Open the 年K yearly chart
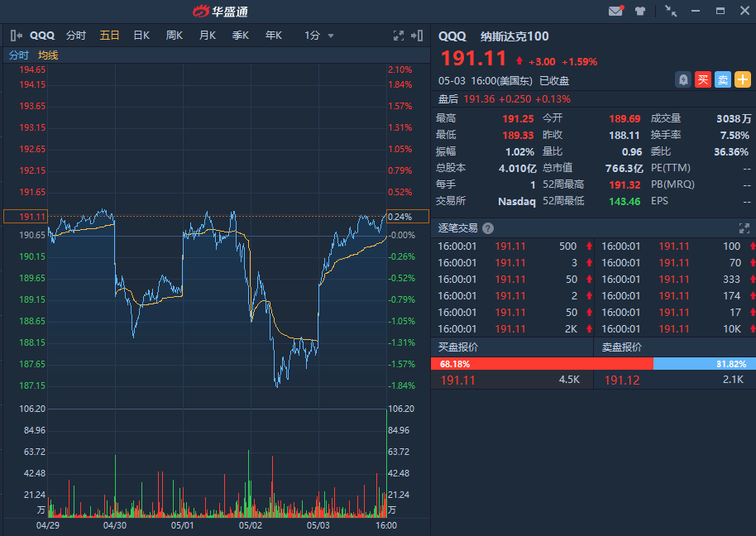 274,36
